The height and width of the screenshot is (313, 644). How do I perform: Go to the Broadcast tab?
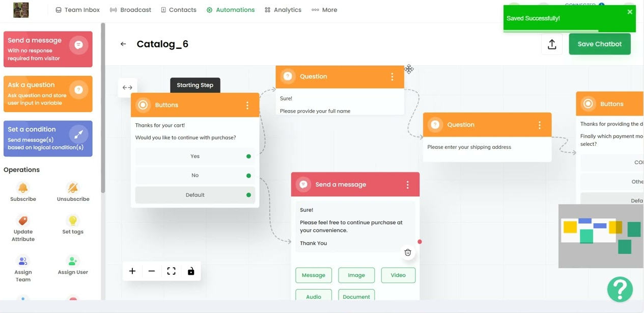130,10
